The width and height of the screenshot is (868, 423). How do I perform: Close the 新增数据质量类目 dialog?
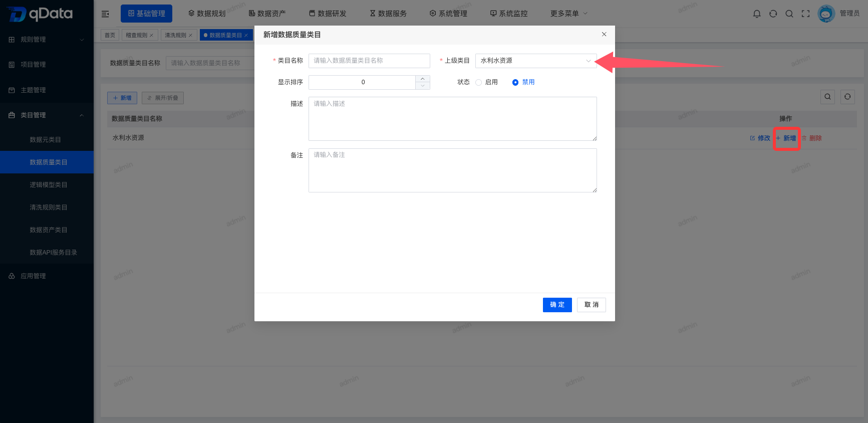(x=604, y=34)
